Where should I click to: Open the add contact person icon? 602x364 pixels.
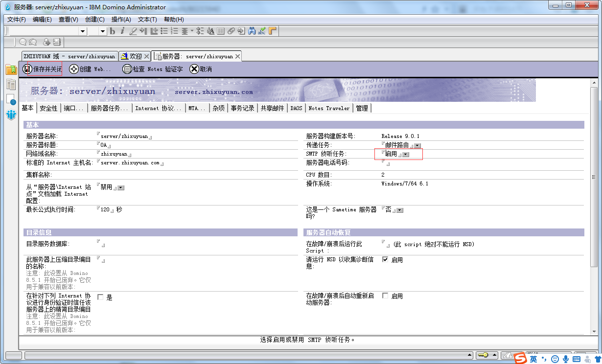46,42
